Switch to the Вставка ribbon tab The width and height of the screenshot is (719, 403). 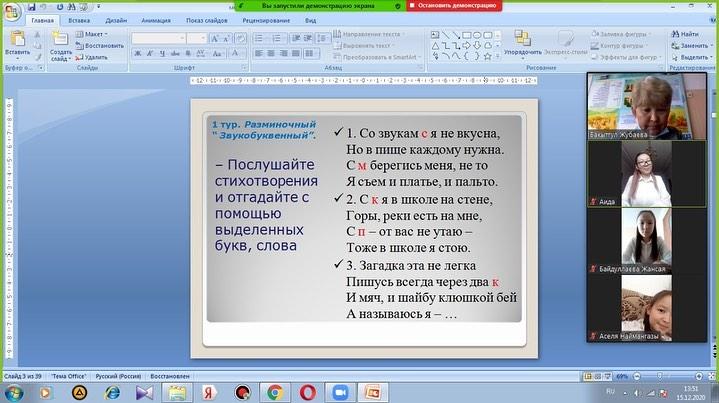click(x=79, y=20)
